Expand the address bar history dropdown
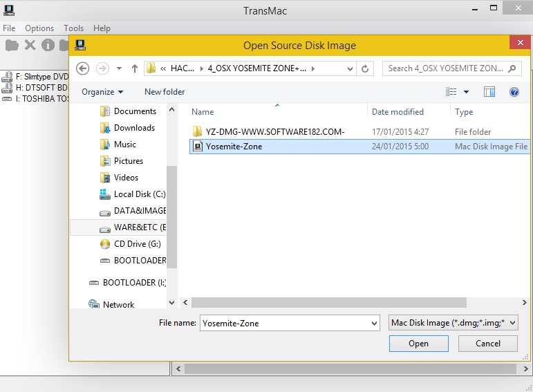This screenshot has height=392, width=533. point(350,68)
